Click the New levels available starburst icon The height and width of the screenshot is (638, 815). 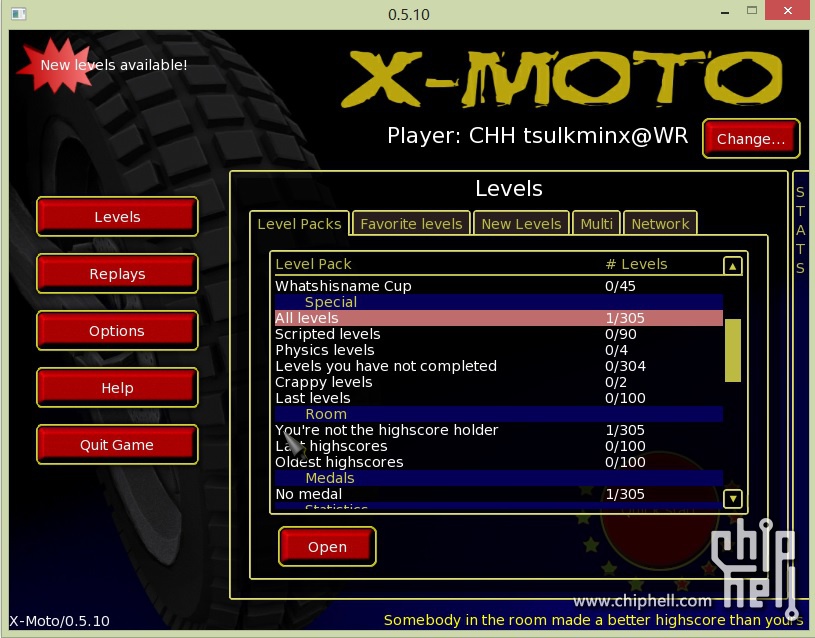pyautogui.click(x=57, y=67)
